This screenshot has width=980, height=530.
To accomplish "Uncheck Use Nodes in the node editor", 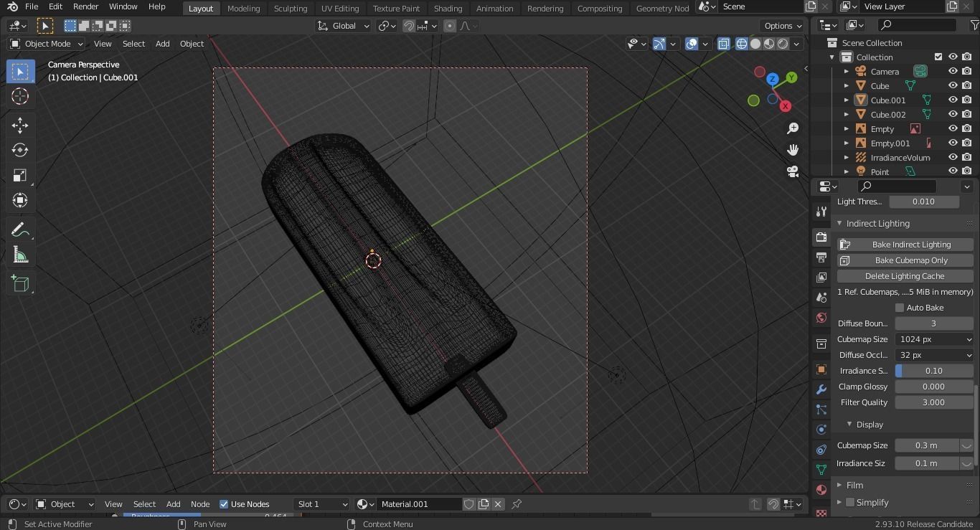I will tap(224, 504).
